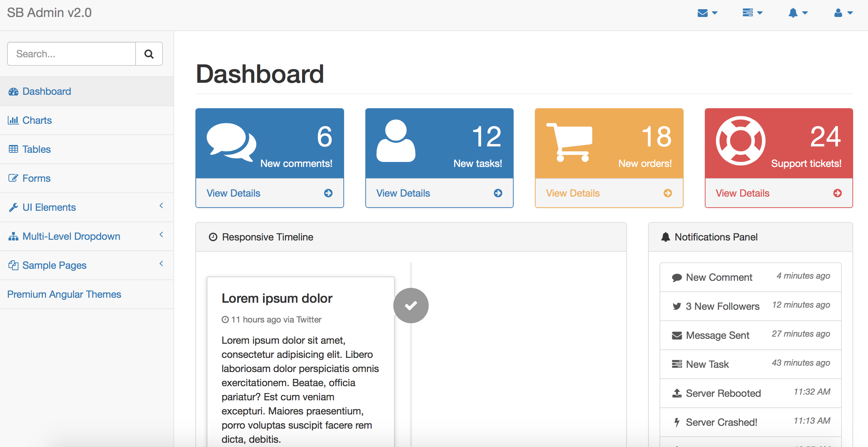868x447 pixels.
Task: Click the search magnifier button
Action: 149,54
